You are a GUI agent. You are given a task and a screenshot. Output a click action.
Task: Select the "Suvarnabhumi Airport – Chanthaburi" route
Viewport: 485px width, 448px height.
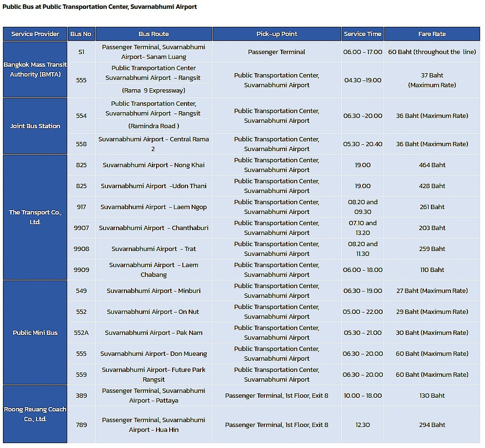(154, 228)
